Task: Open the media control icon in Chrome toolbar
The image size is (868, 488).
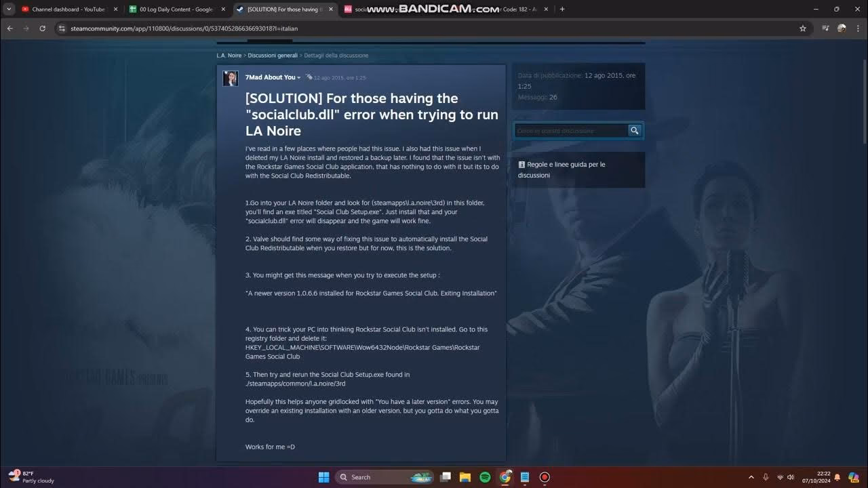Action: coord(825,28)
